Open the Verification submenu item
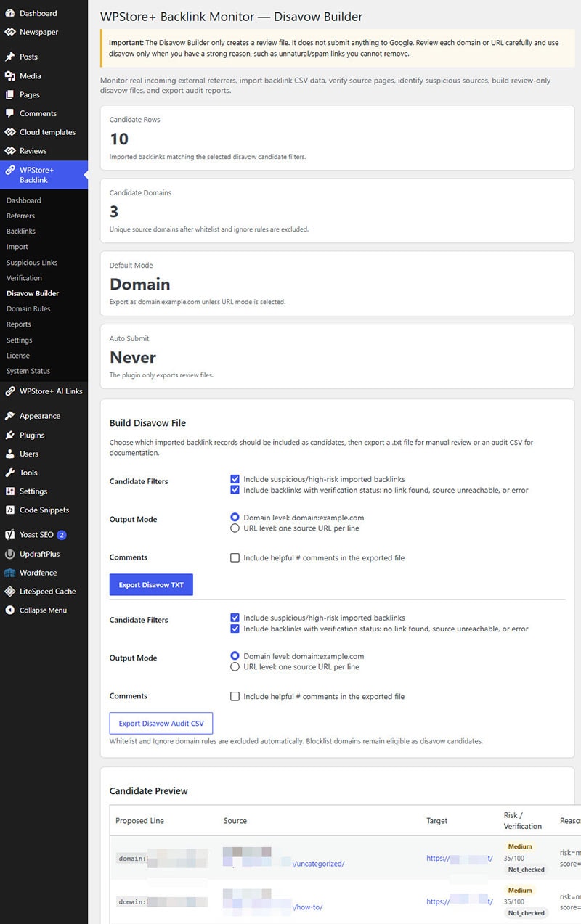 pos(24,278)
